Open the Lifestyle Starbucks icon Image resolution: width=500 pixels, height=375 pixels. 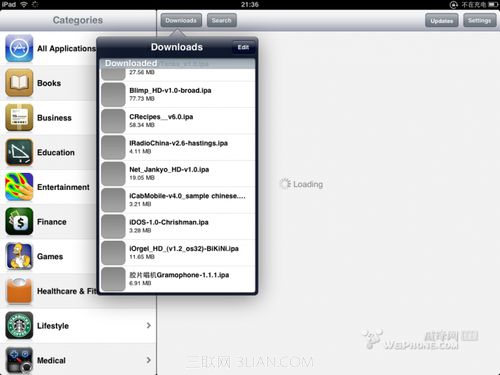[x=19, y=326]
